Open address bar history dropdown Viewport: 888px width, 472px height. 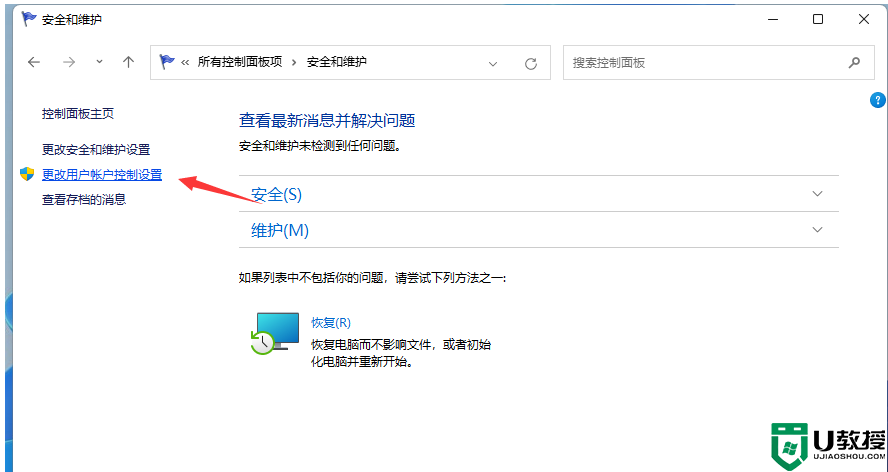(493, 62)
